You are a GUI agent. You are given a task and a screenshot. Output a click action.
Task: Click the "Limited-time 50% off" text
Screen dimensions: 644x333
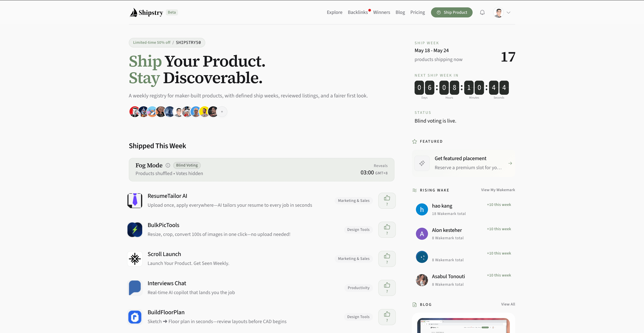tap(151, 42)
